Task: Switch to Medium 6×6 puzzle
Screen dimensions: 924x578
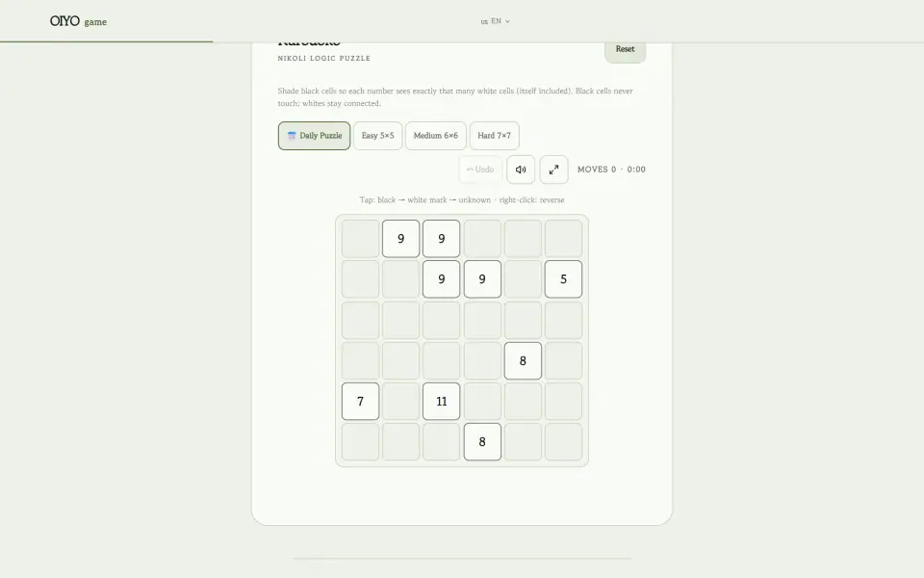Action: tap(435, 136)
